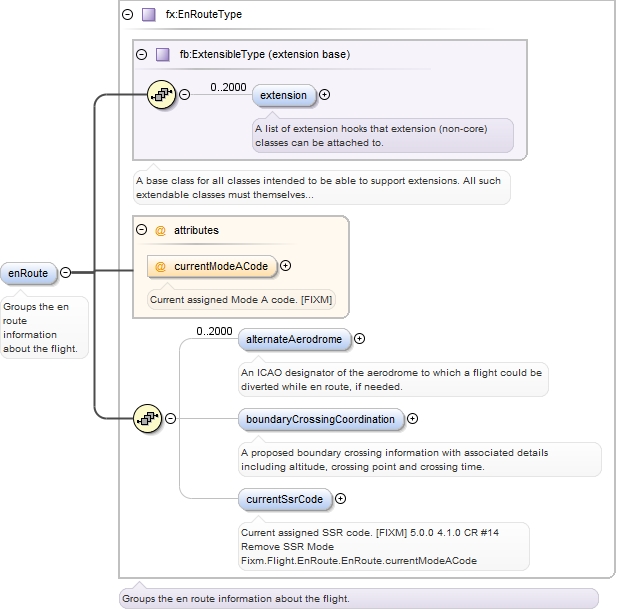Select the alternateAerodrome element box

pos(294,339)
